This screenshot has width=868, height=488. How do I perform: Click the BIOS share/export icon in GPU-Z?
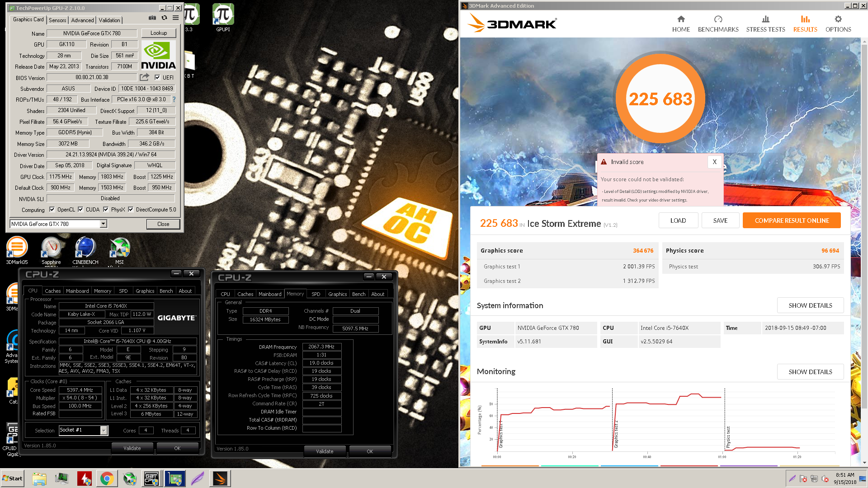[144, 77]
